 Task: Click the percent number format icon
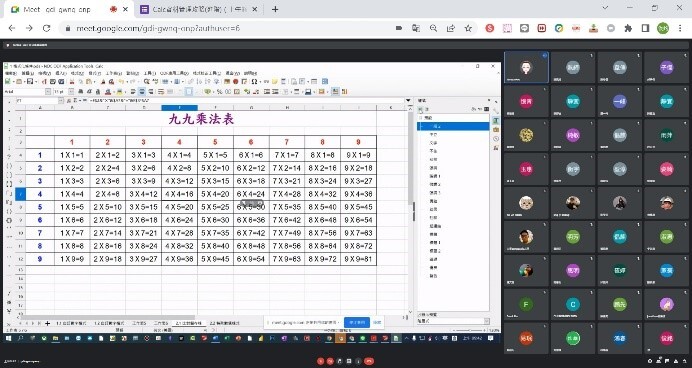[220, 91]
